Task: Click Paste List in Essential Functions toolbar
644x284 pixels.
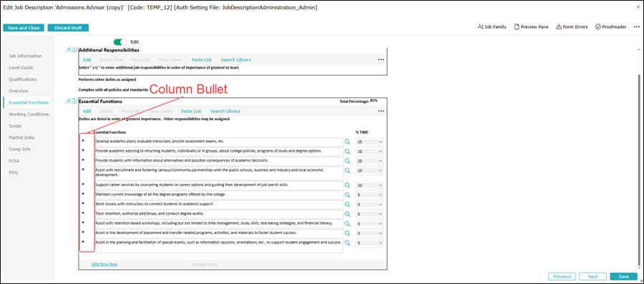Action: 191,111
